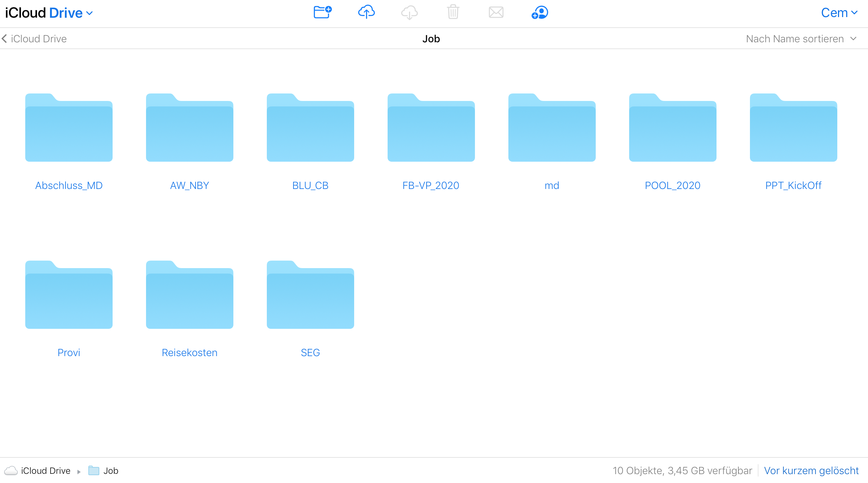868x483 pixels.
Task: Select the POOL_2020 folder
Action: [x=673, y=128]
